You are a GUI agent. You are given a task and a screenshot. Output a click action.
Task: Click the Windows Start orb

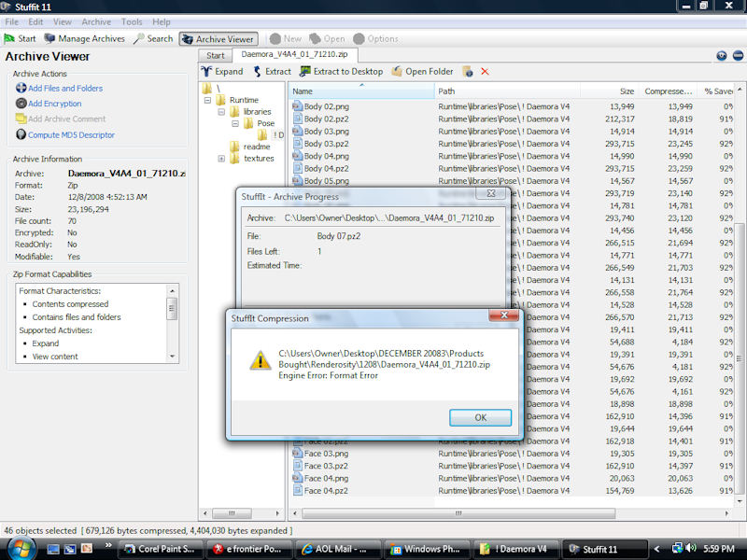20,548
